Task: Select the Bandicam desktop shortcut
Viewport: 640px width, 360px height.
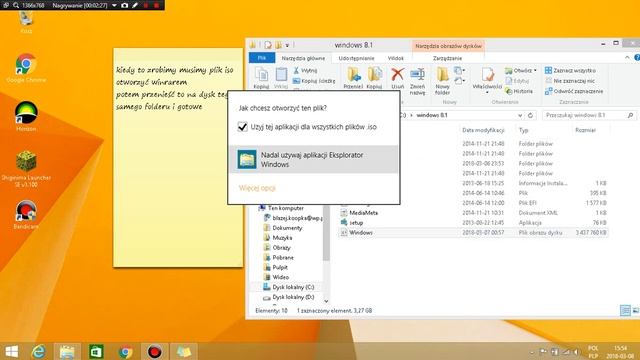Action: (26, 215)
